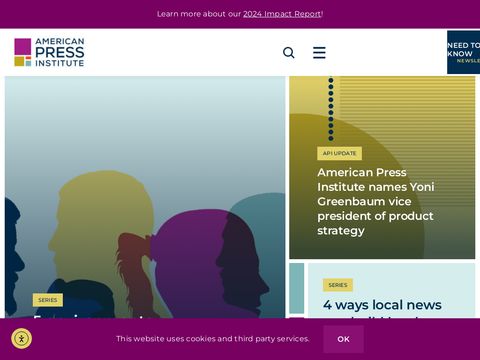The height and width of the screenshot is (360, 480).
Task: Open the colorful silhouettes feature image
Action: point(145,197)
